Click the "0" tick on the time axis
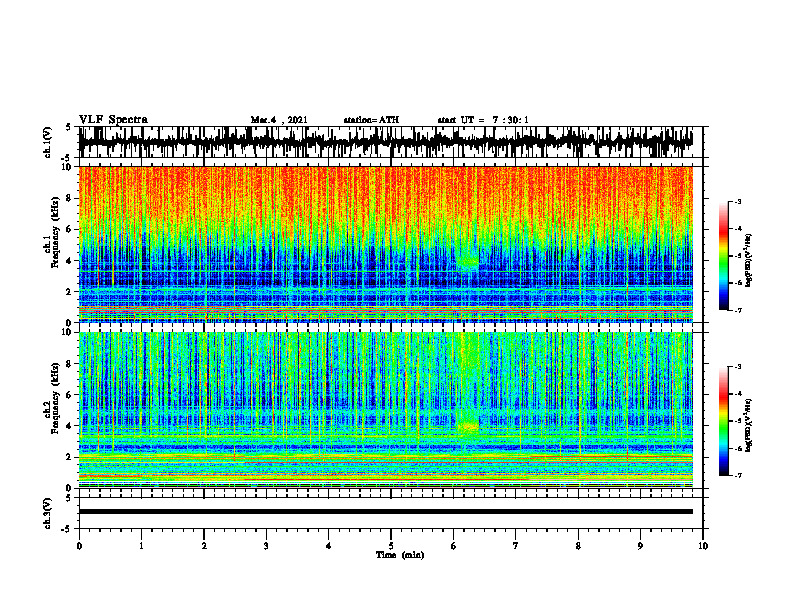 coord(79,546)
